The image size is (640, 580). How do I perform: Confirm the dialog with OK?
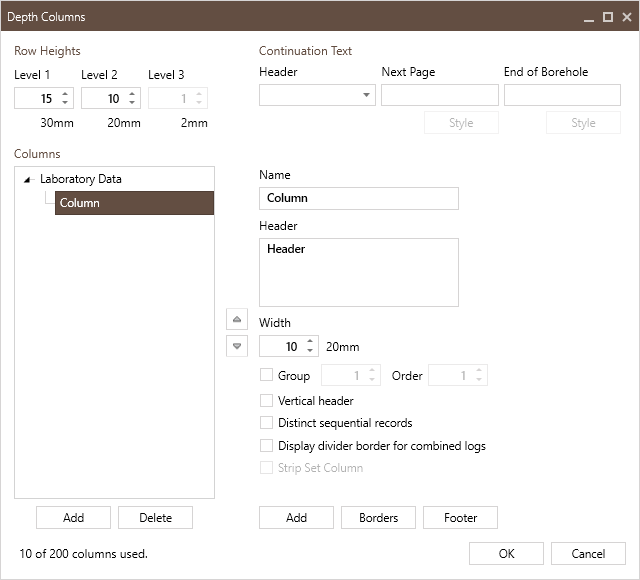click(506, 553)
